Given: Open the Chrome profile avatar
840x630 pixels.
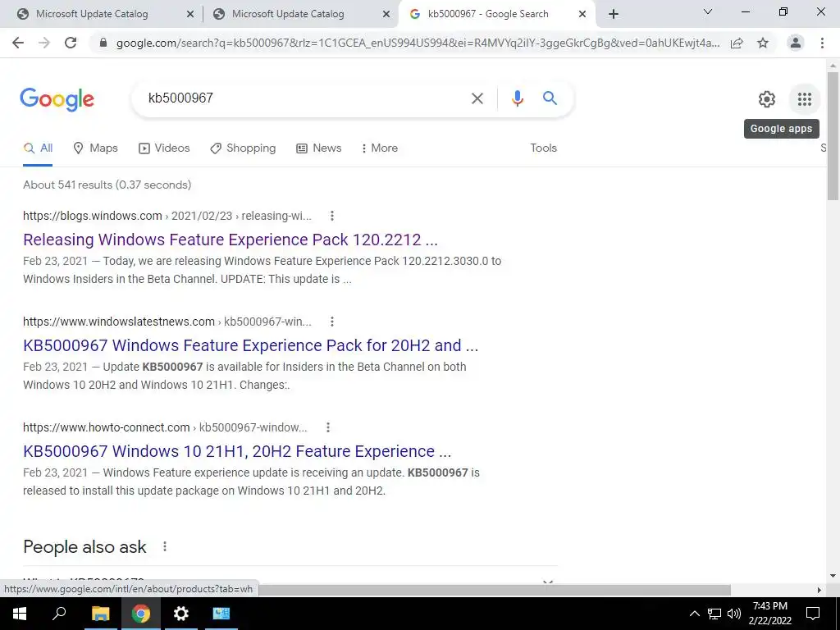Looking at the screenshot, I should (x=796, y=43).
